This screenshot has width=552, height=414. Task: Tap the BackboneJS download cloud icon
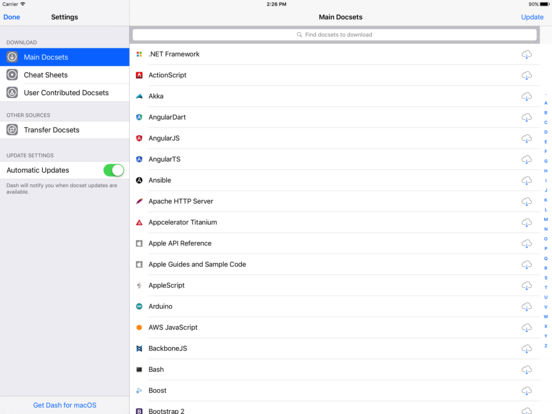[526, 349]
